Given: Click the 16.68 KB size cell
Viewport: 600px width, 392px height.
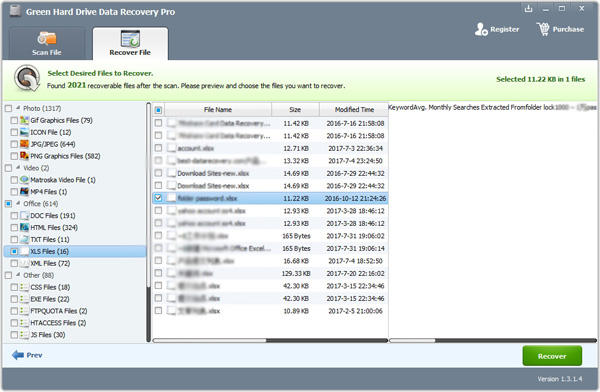Looking at the screenshot, I should [296, 261].
